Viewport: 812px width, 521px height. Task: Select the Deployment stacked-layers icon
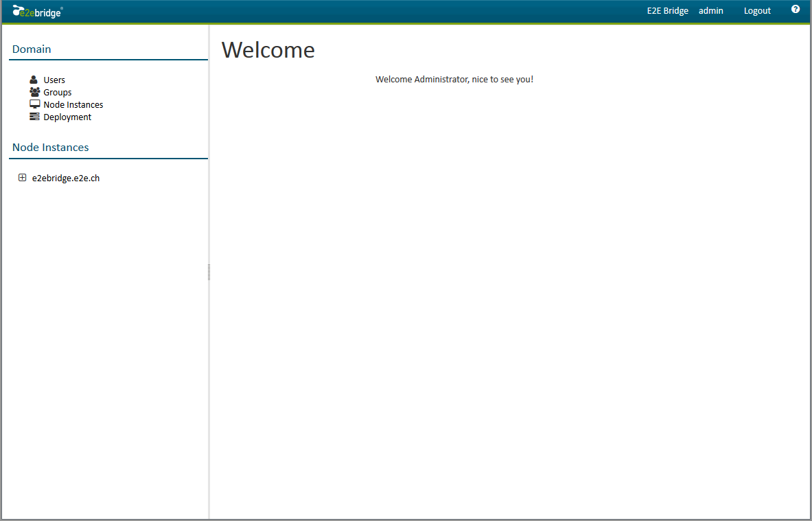pos(34,116)
